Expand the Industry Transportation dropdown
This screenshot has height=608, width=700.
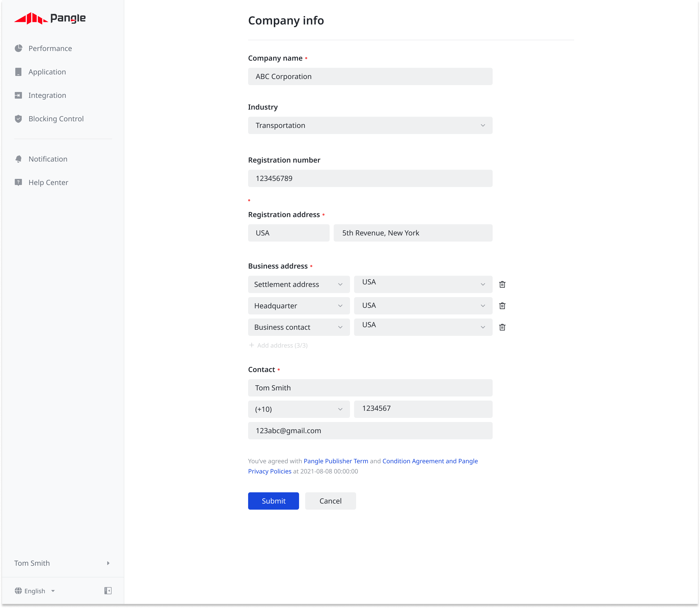[370, 125]
